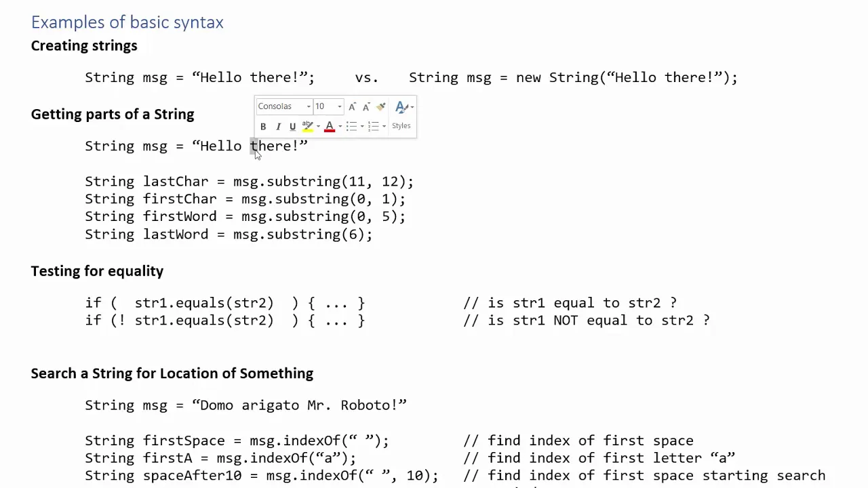Click the Shrink Font icon
This screenshot has width=868, height=488.
click(367, 106)
